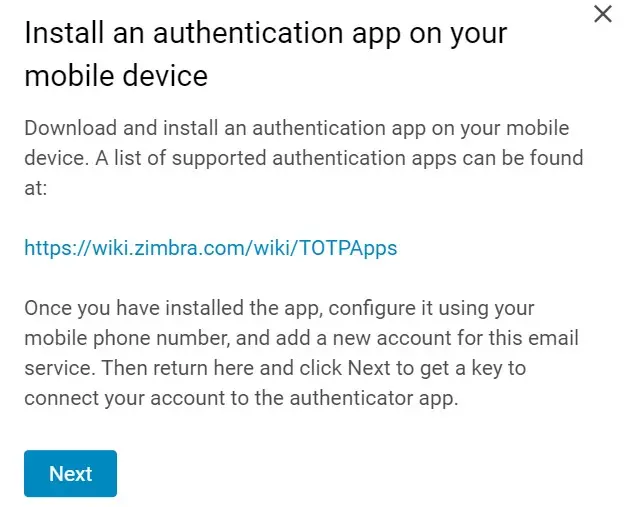The width and height of the screenshot is (625, 507).
Task: Click the 'device. A list of supported' line
Action: click(x=304, y=158)
